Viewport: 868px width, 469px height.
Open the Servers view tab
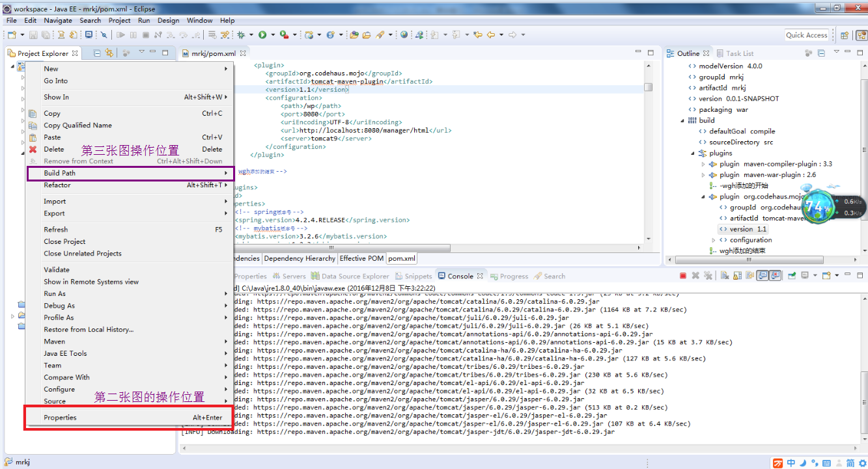[x=288, y=276]
